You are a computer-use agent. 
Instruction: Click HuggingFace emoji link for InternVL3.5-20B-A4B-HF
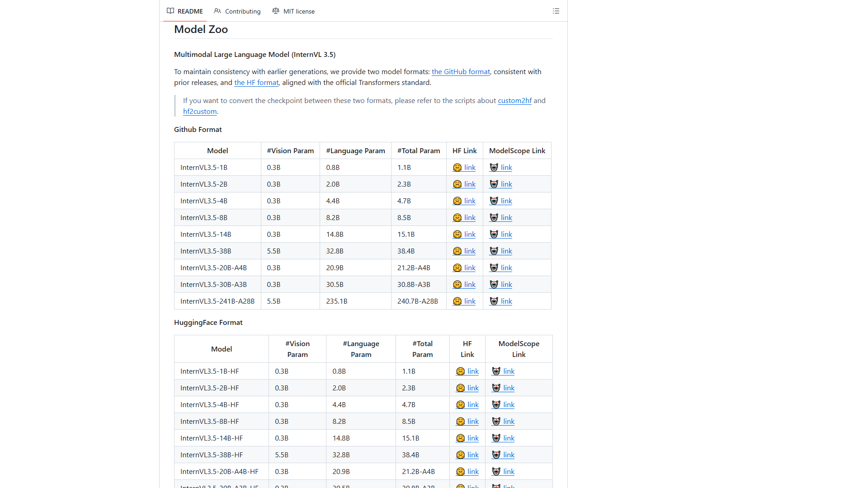(x=467, y=471)
